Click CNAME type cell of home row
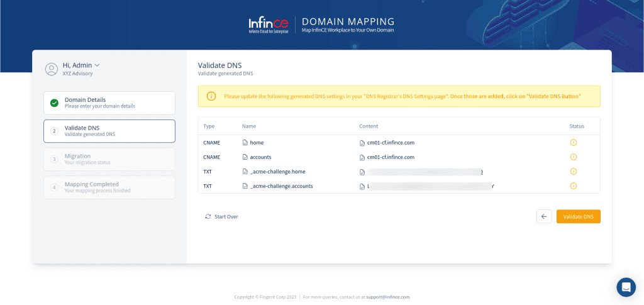The image size is (644, 305). click(x=212, y=143)
